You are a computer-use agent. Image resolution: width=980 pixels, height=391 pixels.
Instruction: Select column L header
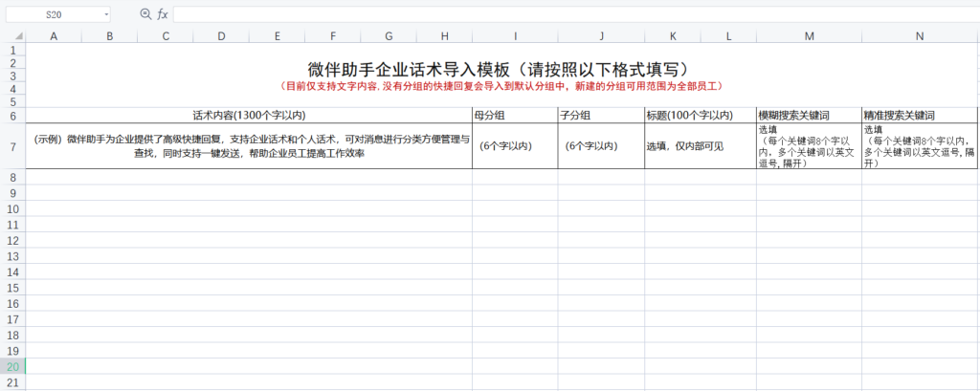(x=728, y=36)
